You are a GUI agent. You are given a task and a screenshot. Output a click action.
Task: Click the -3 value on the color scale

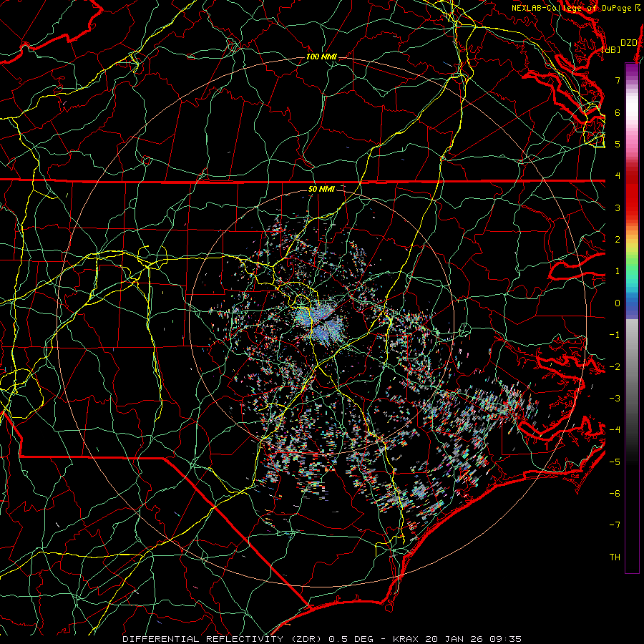[615, 399]
